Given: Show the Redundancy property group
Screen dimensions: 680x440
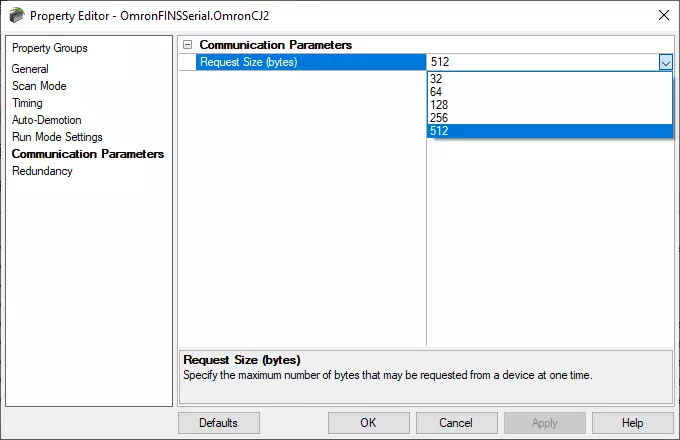Looking at the screenshot, I should tap(42, 171).
